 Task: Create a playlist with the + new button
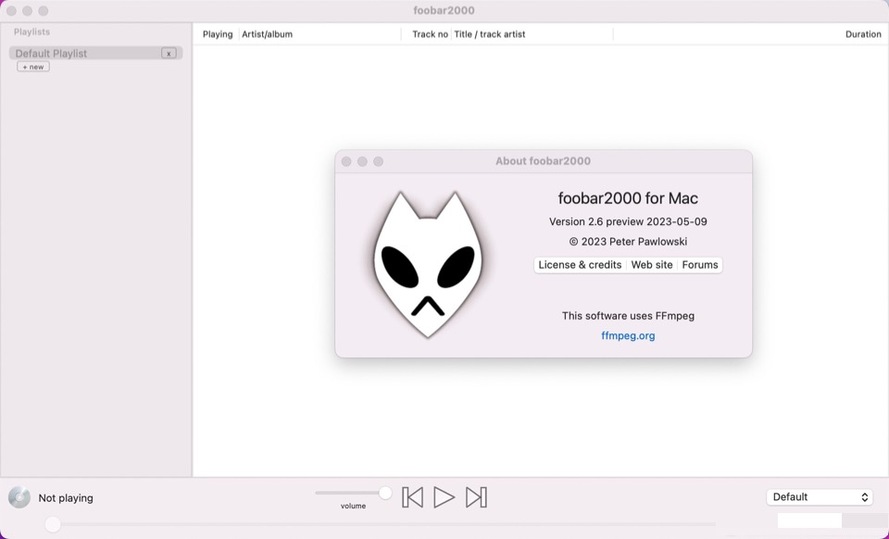tap(33, 67)
